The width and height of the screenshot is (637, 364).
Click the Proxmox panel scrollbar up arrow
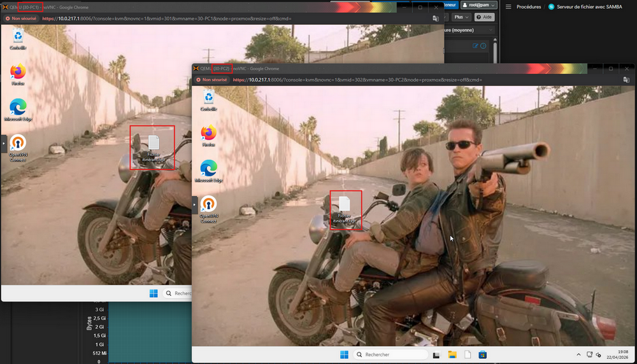point(495,39)
